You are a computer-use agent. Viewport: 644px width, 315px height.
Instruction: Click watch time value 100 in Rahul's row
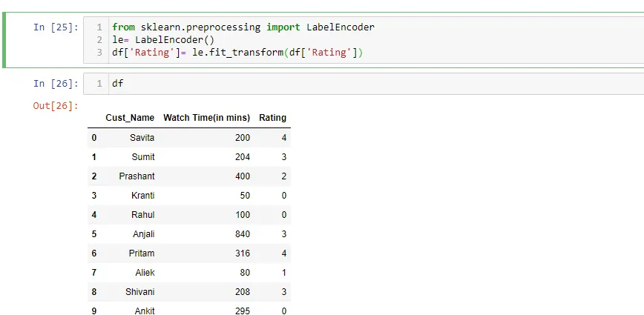tap(243, 214)
